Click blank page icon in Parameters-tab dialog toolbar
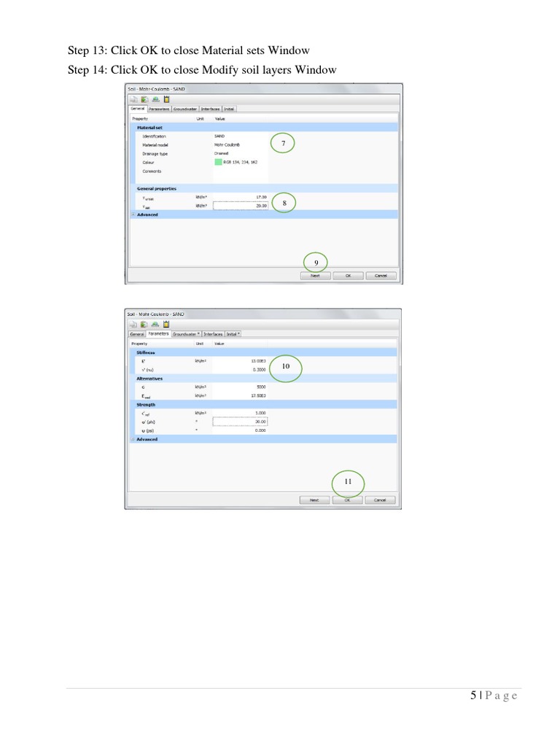 coord(133,325)
